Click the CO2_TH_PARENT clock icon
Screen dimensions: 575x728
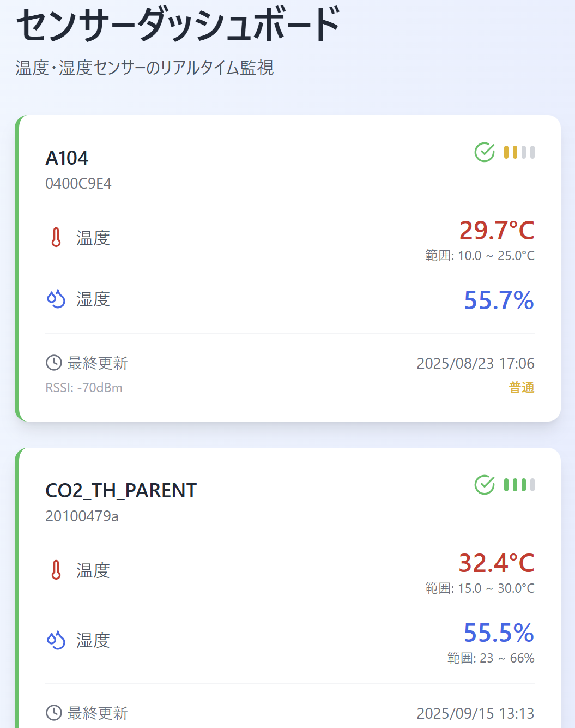pos(54,713)
